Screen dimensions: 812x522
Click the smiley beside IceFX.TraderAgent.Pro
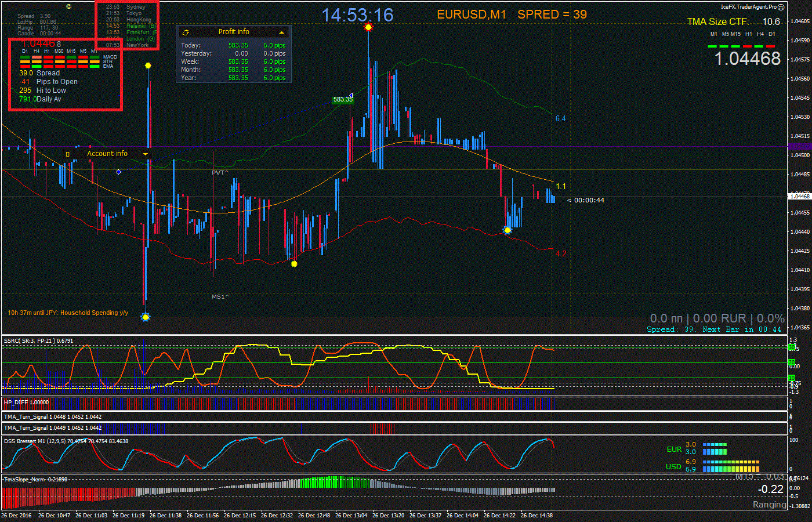tap(781, 6)
